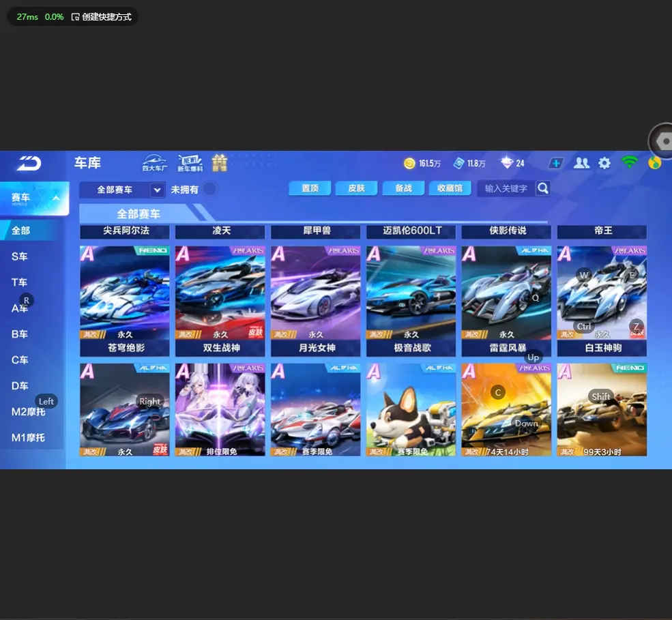
Task: Click the magnifier search icon
Action: tap(543, 188)
